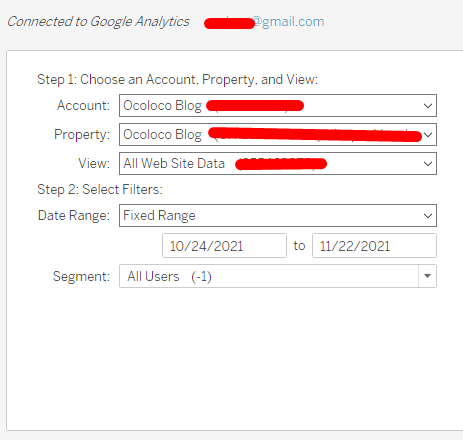Click the start date field 10/24/2021

pyautogui.click(x=224, y=246)
